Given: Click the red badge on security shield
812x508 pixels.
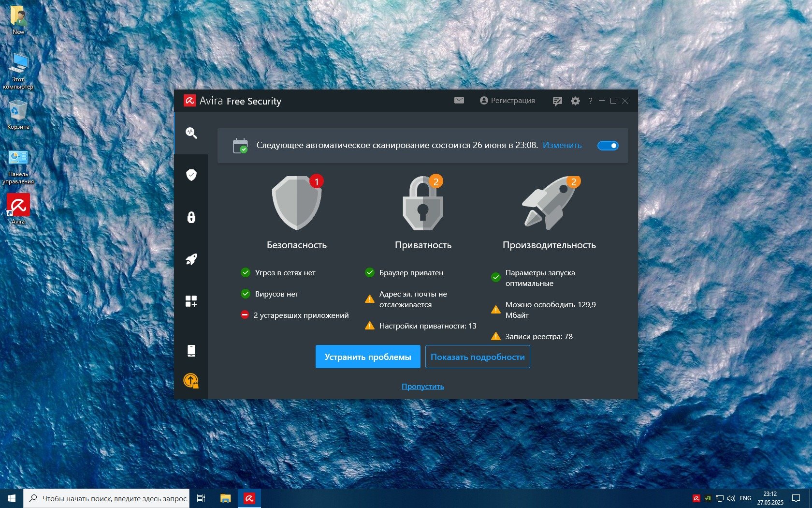Looking at the screenshot, I should coord(317,181).
